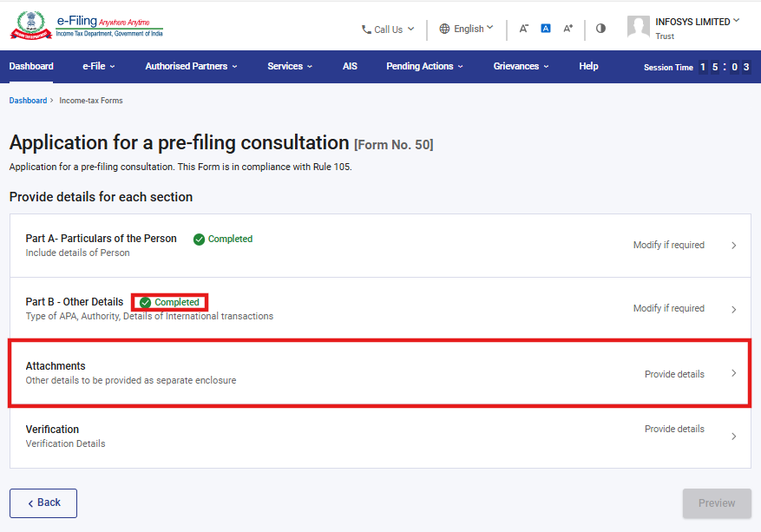This screenshot has width=761, height=532.
Task: Toggle high contrast mode icon
Action: click(600, 28)
